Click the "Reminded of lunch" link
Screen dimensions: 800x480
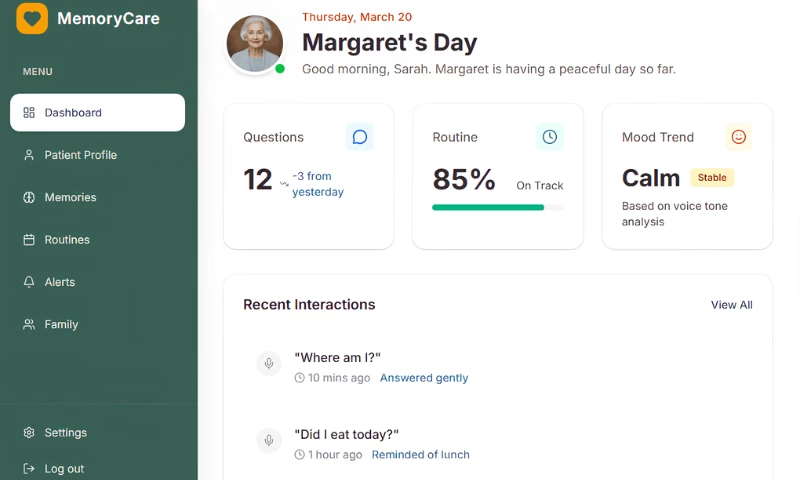[x=420, y=455]
